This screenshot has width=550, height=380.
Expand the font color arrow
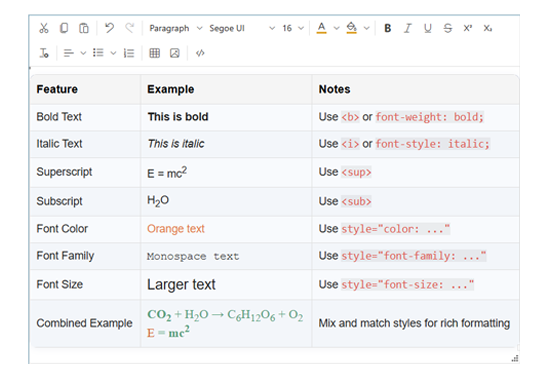pyautogui.click(x=336, y=28)
